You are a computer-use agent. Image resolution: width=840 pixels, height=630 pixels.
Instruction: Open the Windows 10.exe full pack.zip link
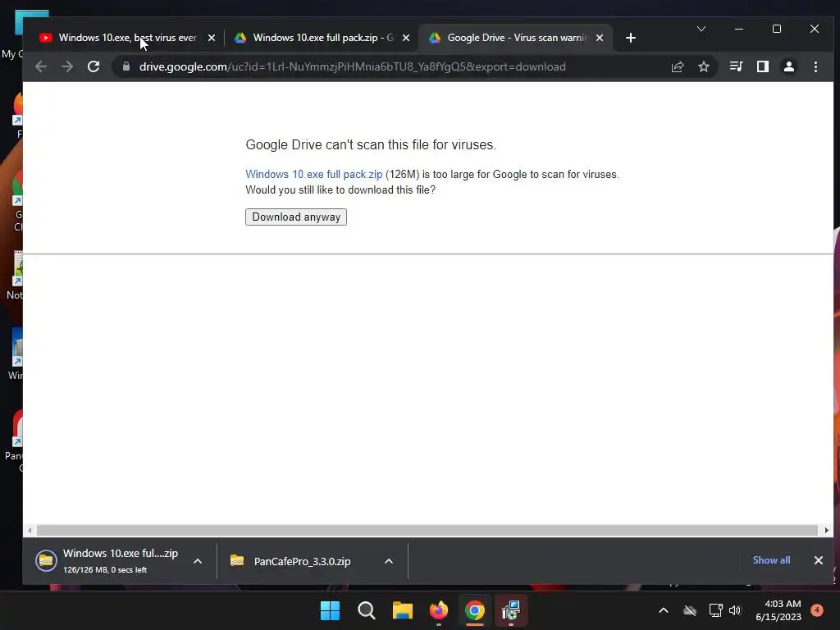point(314,174)
